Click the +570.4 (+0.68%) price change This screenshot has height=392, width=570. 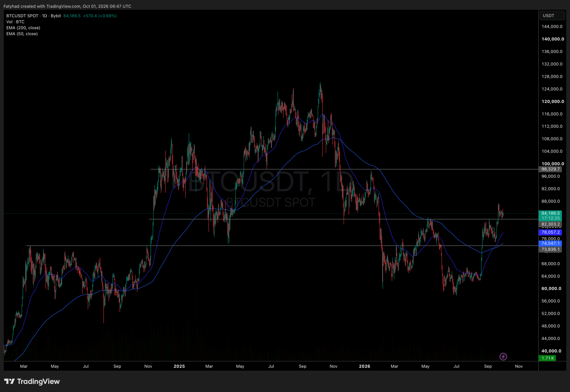pos(100,16)
